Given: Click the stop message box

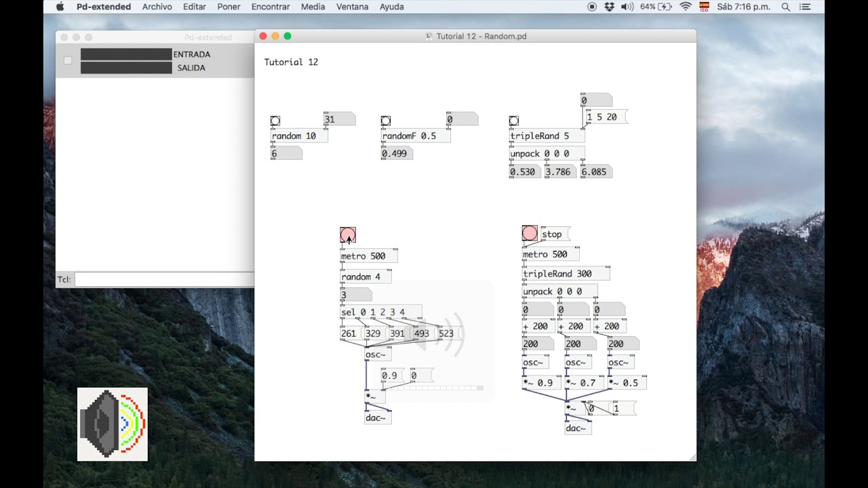Looking at the screenshot, I should click(x=554, y=235).
